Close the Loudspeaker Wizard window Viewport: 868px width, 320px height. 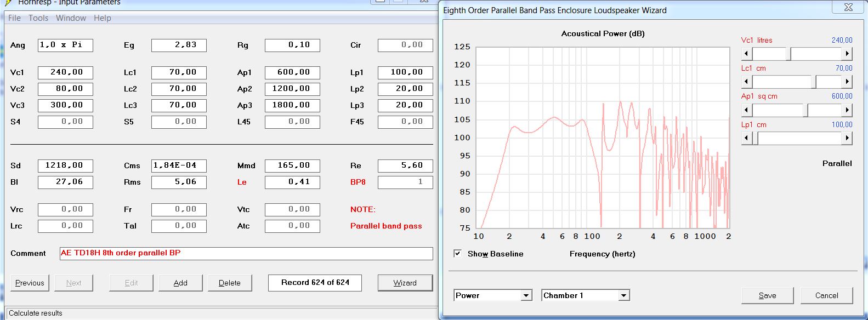848,7
